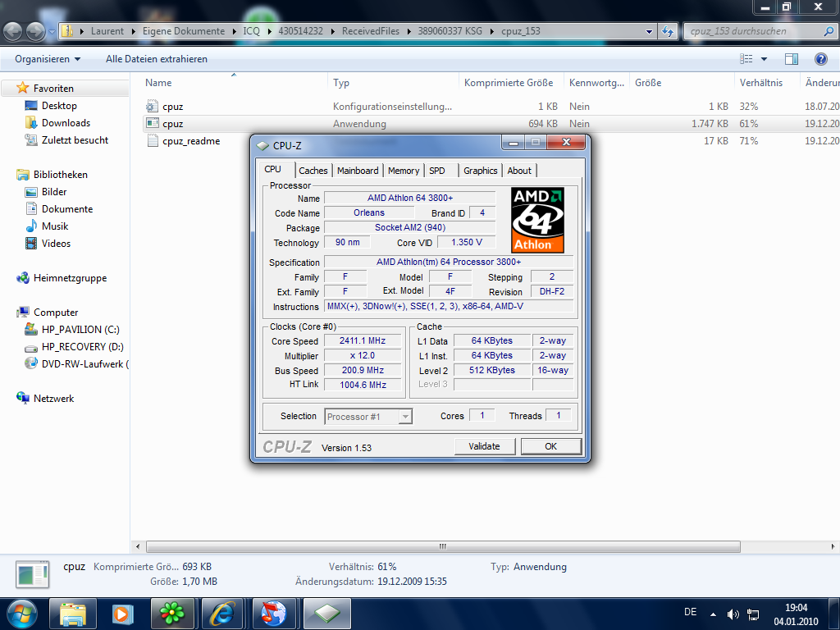Select the cpuz Anwendung file
The height and width of the screenshot is (630, 840).
coord(172,124)
